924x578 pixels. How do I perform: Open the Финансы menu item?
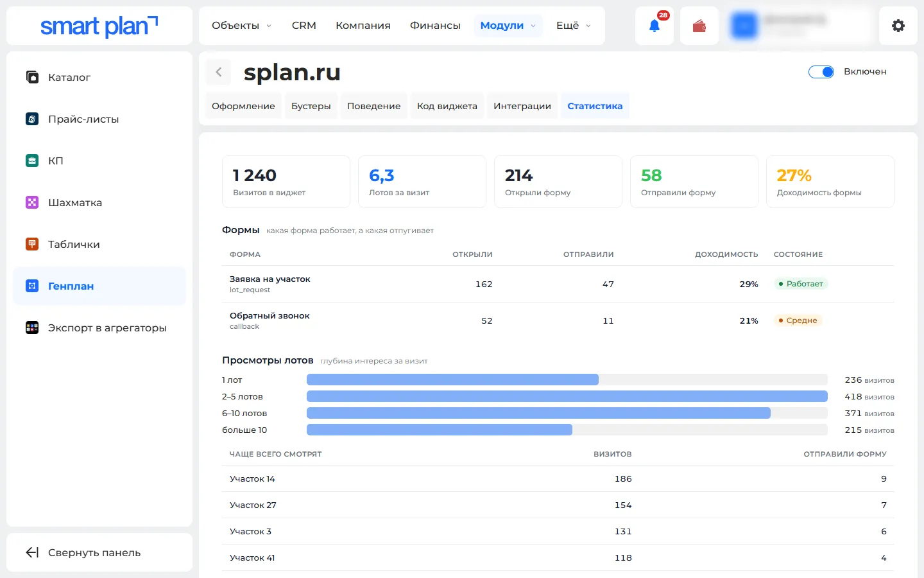click(x=435, y=26)
